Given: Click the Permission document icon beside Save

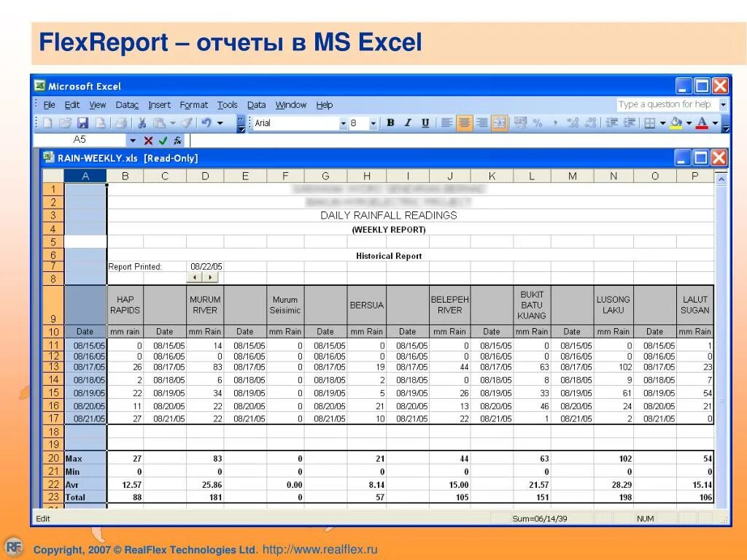Looking at the screenshot, I should (x=101, y=122).
